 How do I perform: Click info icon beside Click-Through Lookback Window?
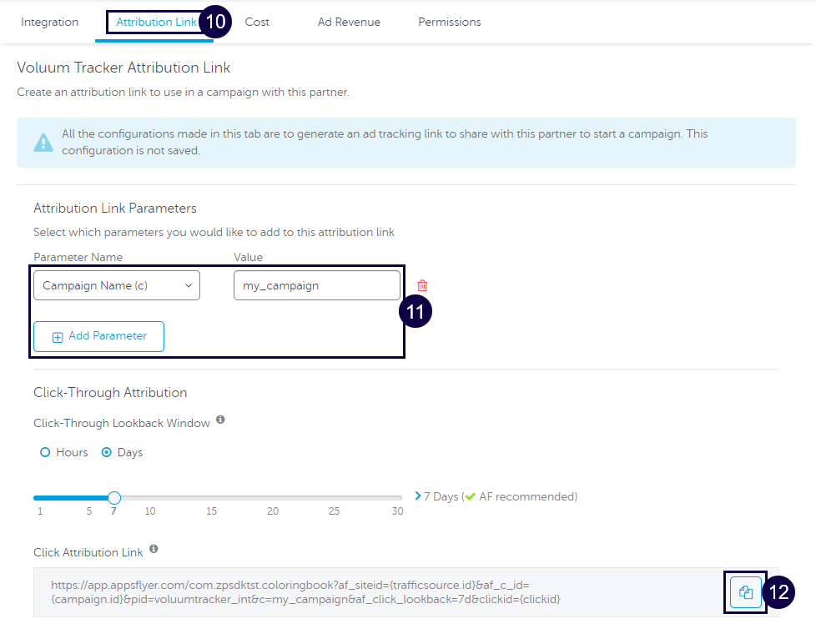click(220, 420)
